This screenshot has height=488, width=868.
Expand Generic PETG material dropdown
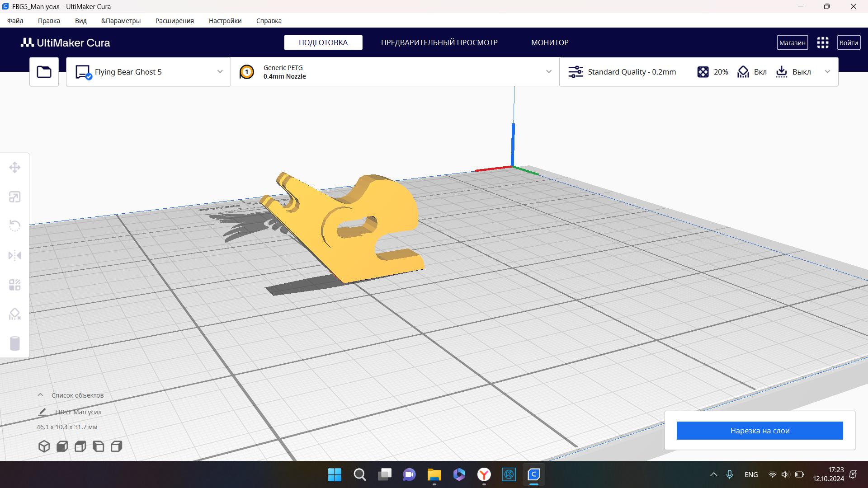(x=548, y=72)
